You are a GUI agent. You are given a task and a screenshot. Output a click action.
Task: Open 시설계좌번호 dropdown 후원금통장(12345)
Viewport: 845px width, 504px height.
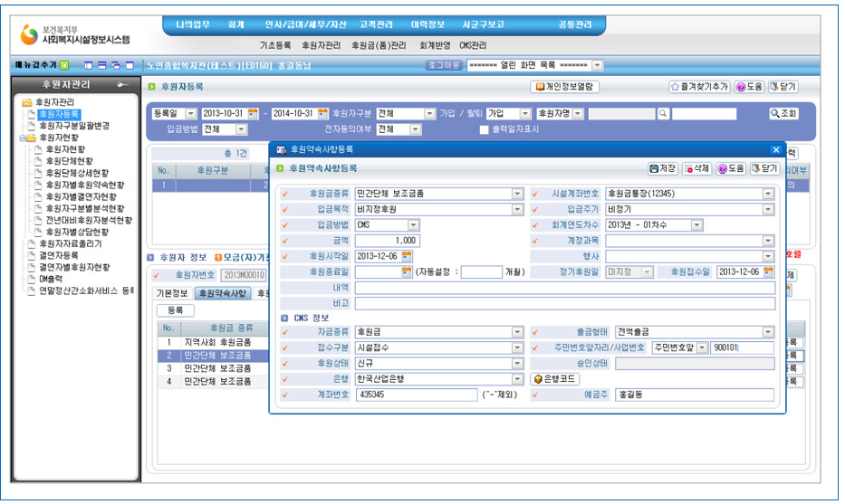coord(769,194)
